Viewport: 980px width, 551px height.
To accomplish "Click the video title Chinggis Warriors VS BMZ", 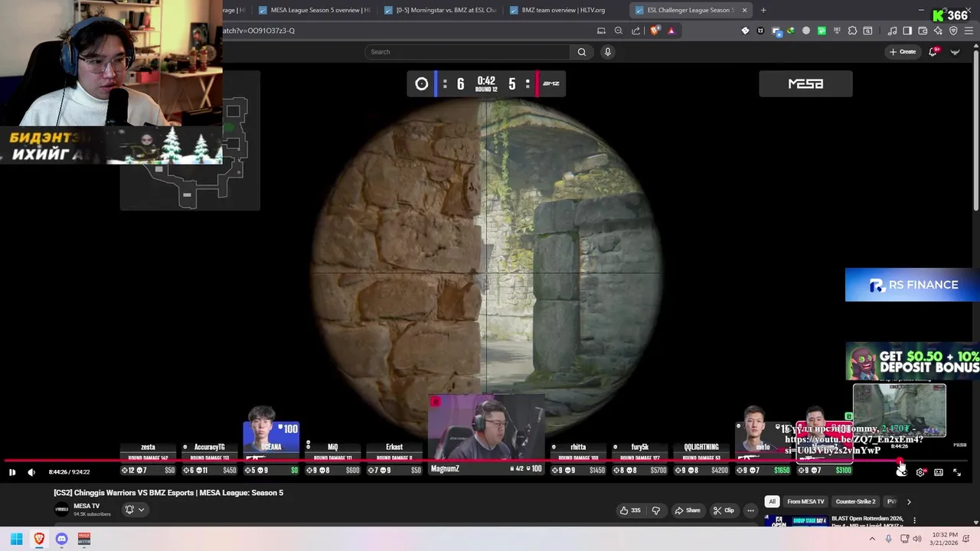I will click(168, 493).
